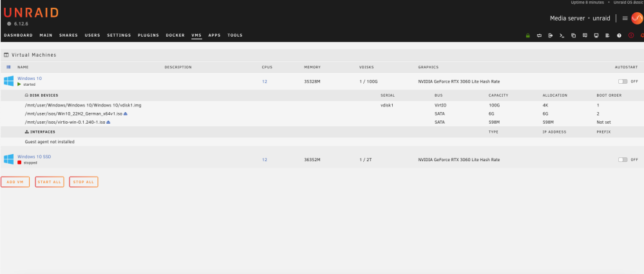Screen dimensions: 644x274
Task: Click the vdisk1 serial value
Action: point(387,105)
